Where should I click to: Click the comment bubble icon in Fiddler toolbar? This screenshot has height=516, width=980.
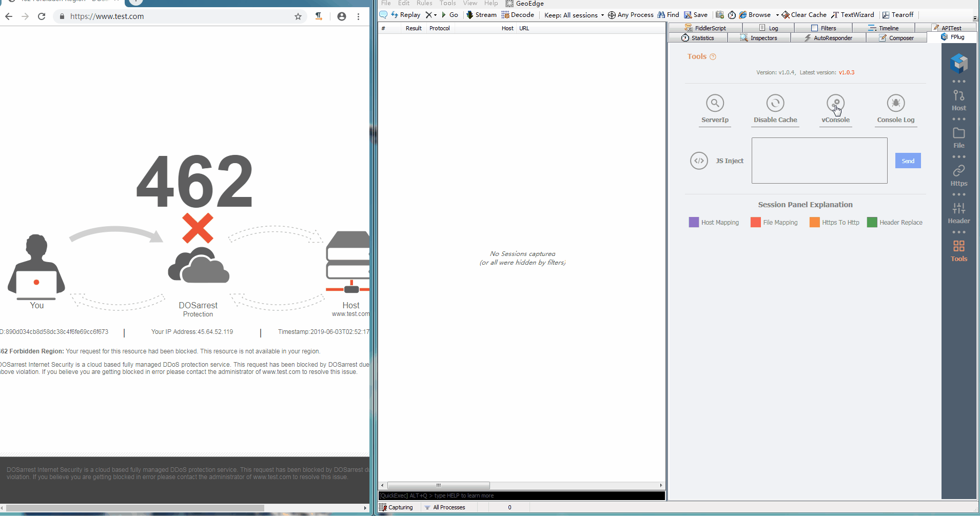pos(383,15)
